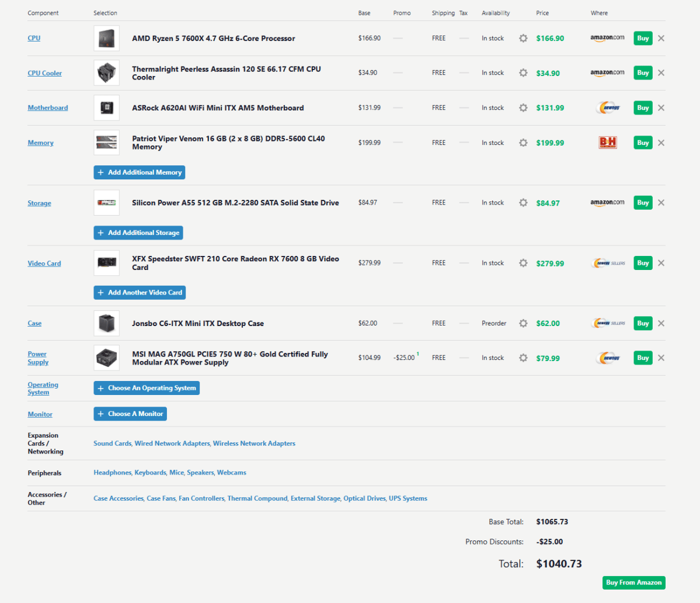Screen dimensions: 700x603
Task: Click Choose A Monitor button
Action: click(x=130, y=414)
